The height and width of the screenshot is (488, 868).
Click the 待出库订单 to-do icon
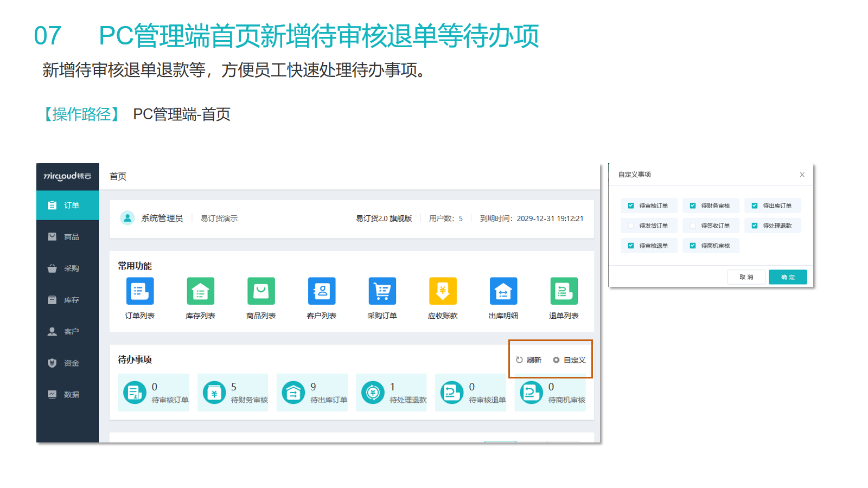click(x=293, y=393)
